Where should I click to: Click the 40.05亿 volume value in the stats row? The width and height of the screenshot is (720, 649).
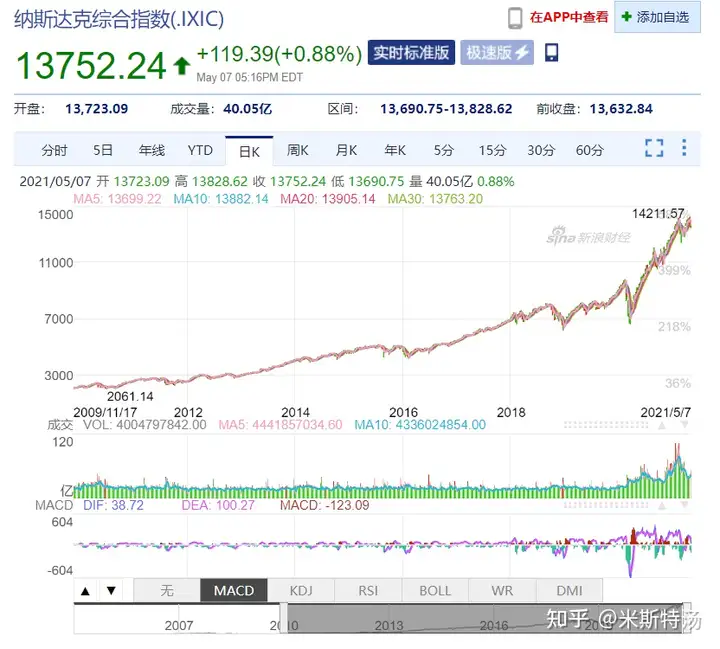(x=248, y=109)
